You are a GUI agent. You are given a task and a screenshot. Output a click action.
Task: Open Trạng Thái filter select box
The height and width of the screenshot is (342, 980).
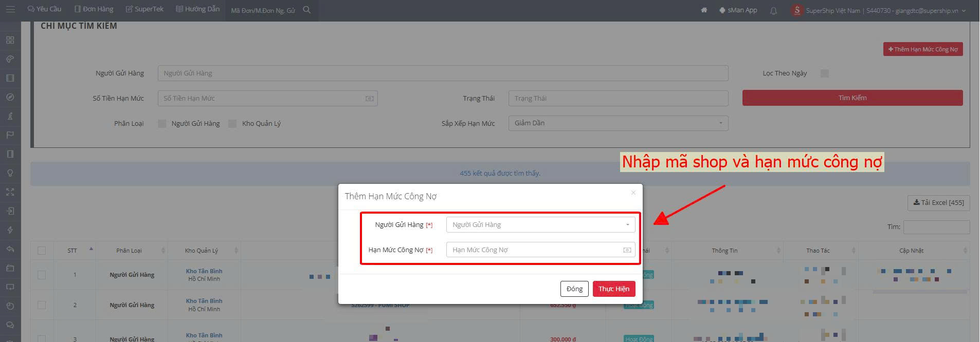click(x=618, y=98)
